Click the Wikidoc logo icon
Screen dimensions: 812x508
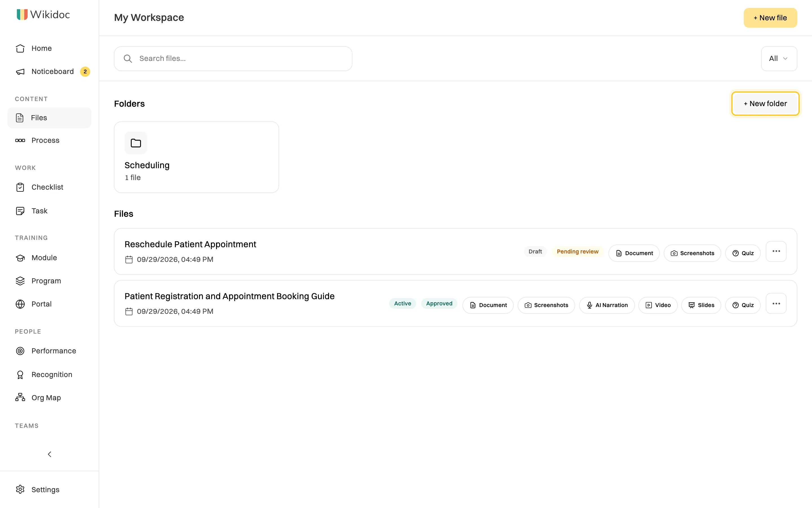click(22, 14)
